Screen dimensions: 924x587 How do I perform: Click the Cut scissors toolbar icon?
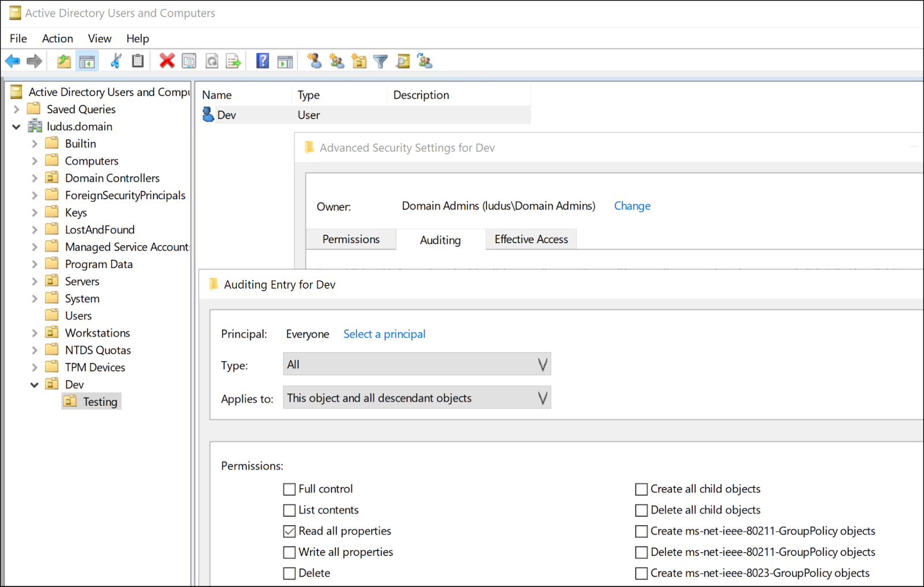[116, 61]
